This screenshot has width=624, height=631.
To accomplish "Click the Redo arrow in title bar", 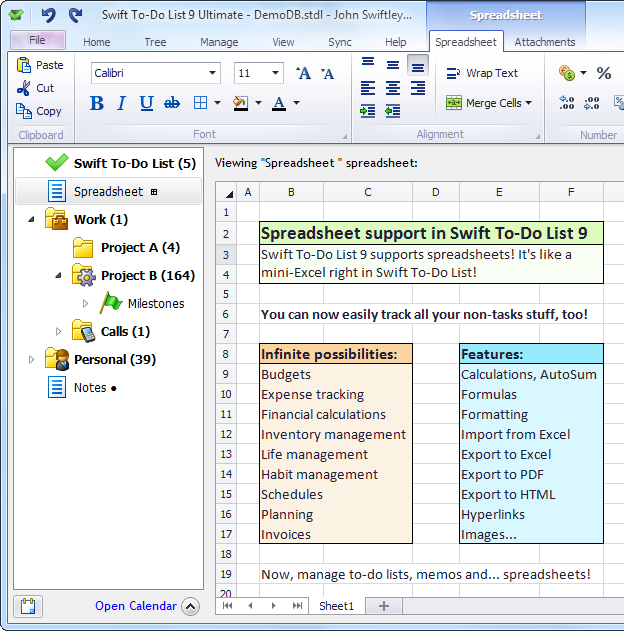I will pos(76,15).
